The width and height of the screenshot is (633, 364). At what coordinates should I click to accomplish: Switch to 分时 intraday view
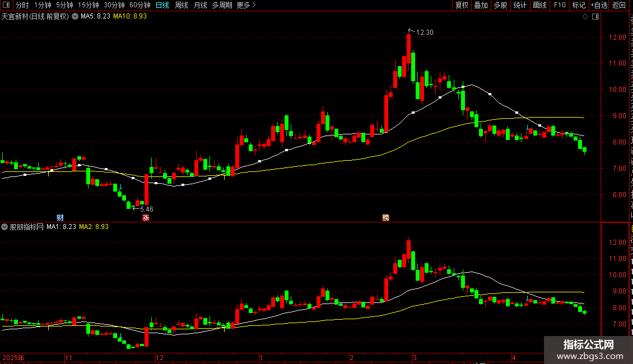22,5
